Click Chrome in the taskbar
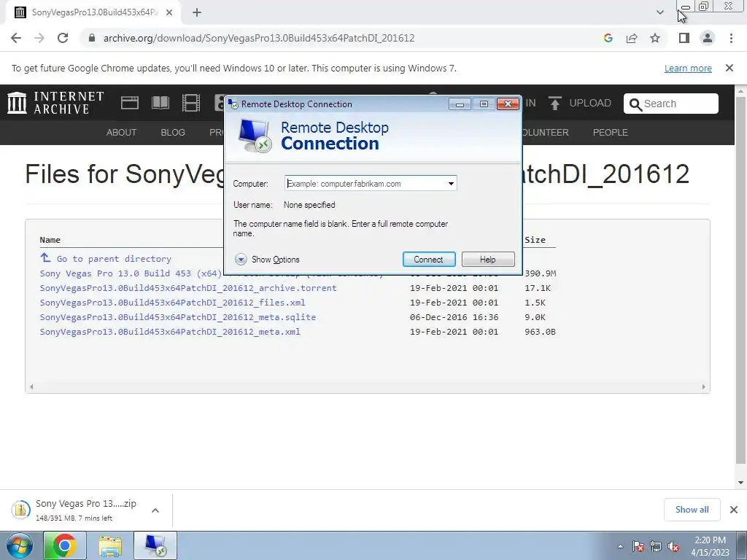 (x=65, y=545)
